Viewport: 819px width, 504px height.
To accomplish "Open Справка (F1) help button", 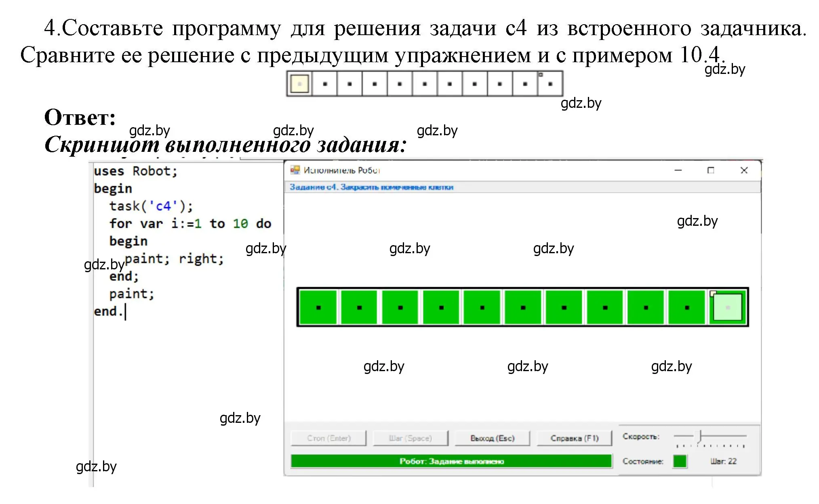I will click(x=574, y=438).
